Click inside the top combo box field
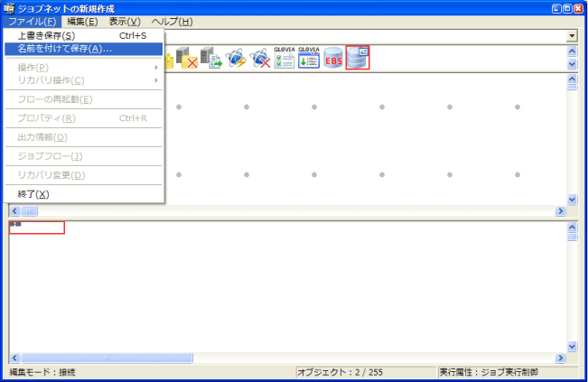 click(x=366, y=36)
